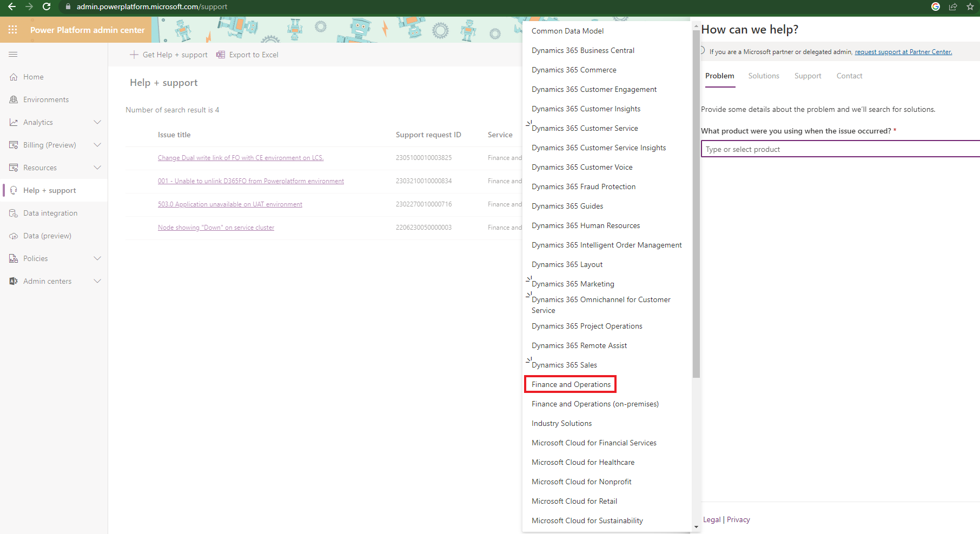Open Unable to unlink D365FO issue
980x534 pixels.
coord(251,181)
